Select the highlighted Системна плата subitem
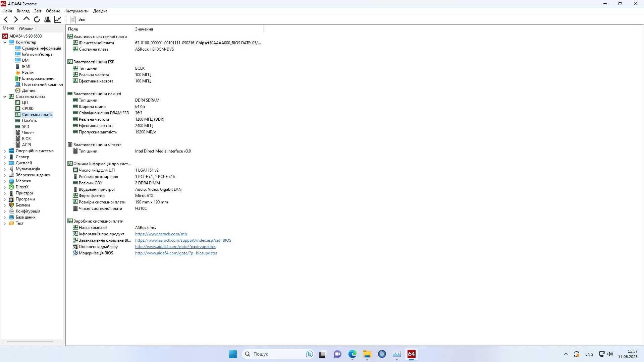The image size is (644, 362). (x=37, y=115)
